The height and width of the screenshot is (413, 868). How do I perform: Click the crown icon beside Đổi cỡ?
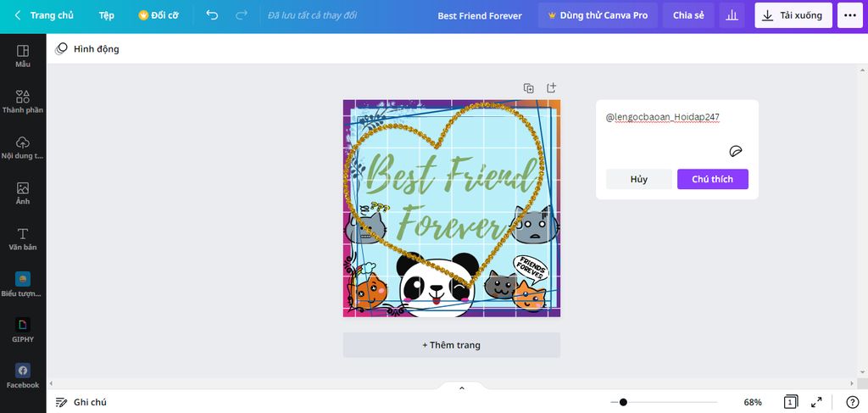[143, 15]
